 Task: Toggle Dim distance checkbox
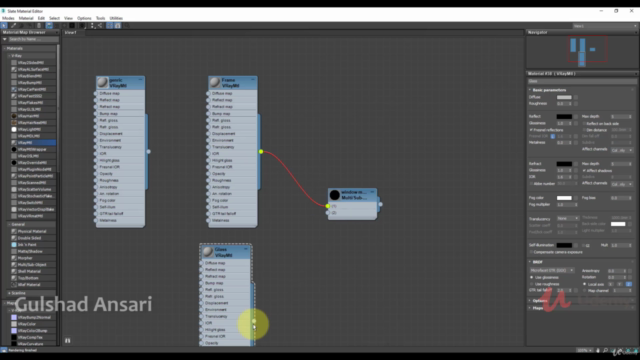click(x=584, y=130)
